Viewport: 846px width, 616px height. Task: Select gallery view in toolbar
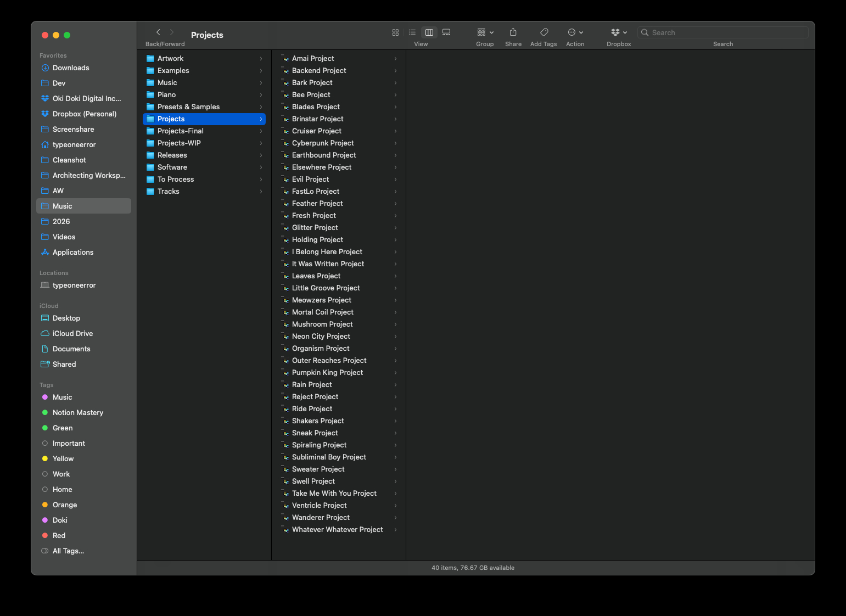pos(446,32)
